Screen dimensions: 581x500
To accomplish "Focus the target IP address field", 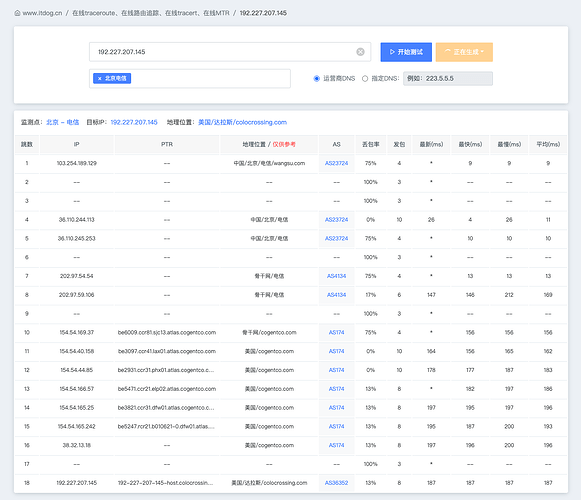I will pos(230,52).
